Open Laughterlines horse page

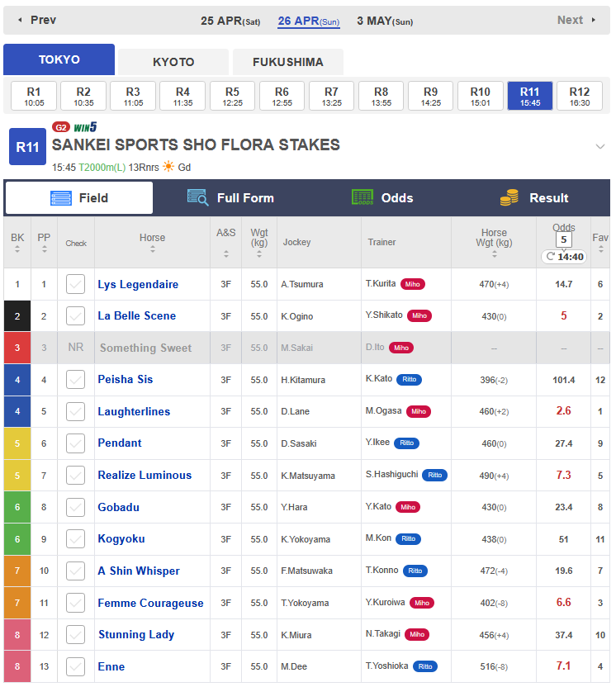tap(134, 411)
